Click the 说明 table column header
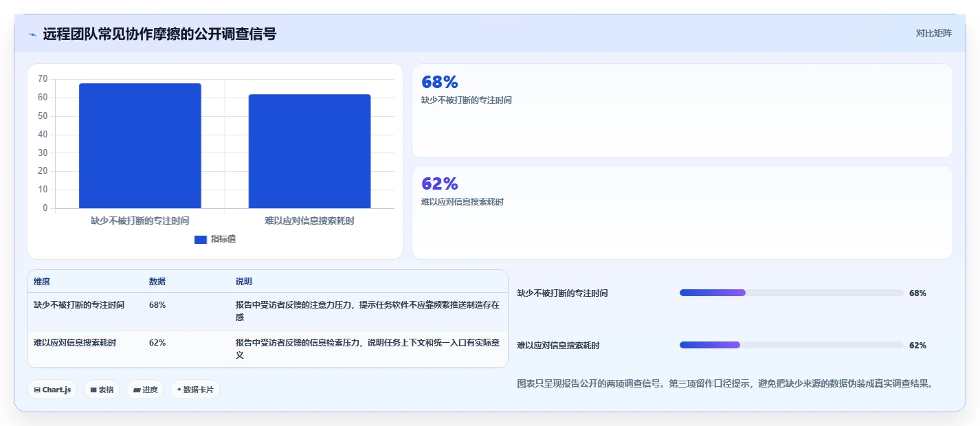Image resolution: width=980 pixels, height=426 pixels. [244, 282]
